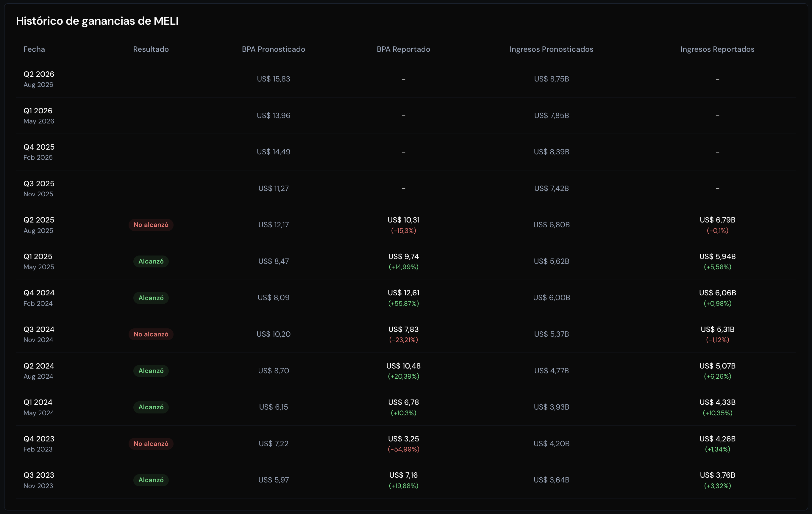Click the Fecha column header
Image resolution: width=812 pixels, height=514 pixels.
coord(34,49)
